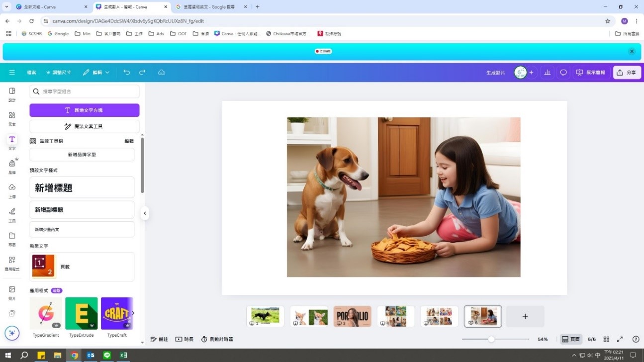Open the 專案 projects sidebar tab
The height and width of the screenshot is (362, 644).
coord(12,239)
